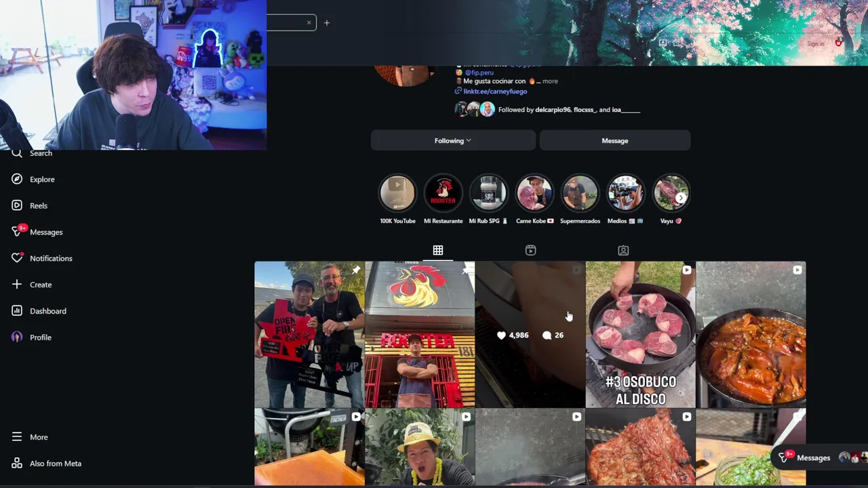Expand bio with more link

tap(550, 81)
